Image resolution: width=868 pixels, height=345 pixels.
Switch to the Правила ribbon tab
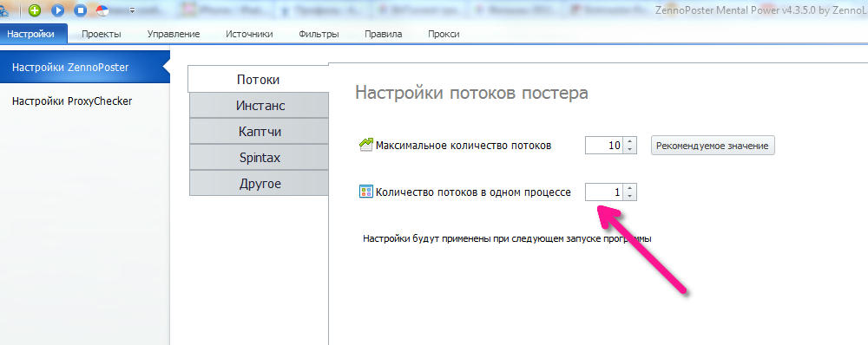click(x=383, y=34)
